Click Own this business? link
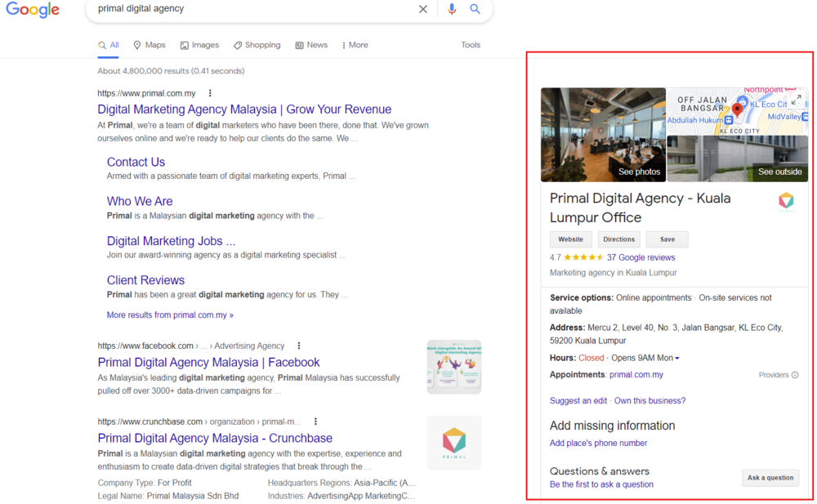This screenshot has width=817, height=504. click(650, 401)
